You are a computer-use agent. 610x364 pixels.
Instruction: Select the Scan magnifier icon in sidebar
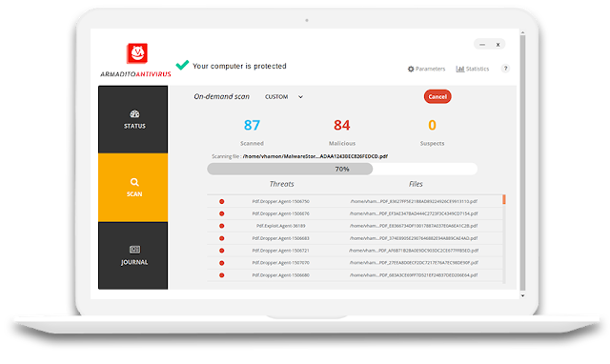(134, 182)
